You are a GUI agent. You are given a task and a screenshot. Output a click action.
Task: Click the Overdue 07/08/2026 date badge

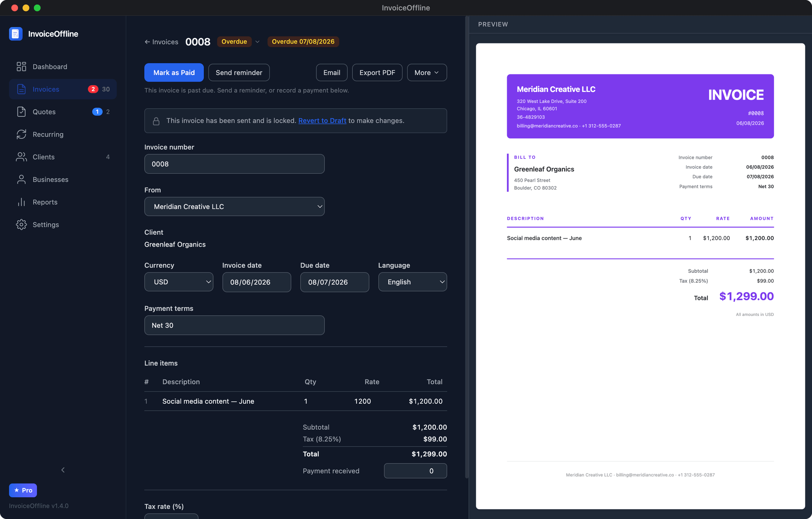pyautogui.click(x=303, y=42)
